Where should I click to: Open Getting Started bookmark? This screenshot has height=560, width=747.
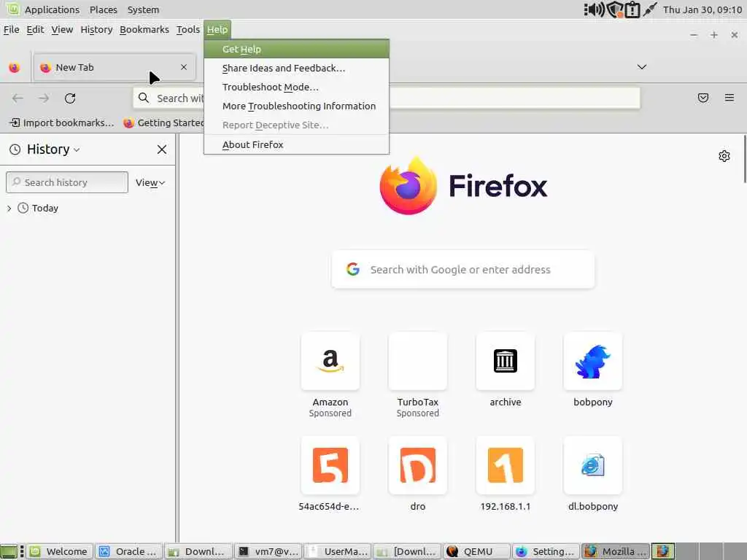[x=164, y=122]
